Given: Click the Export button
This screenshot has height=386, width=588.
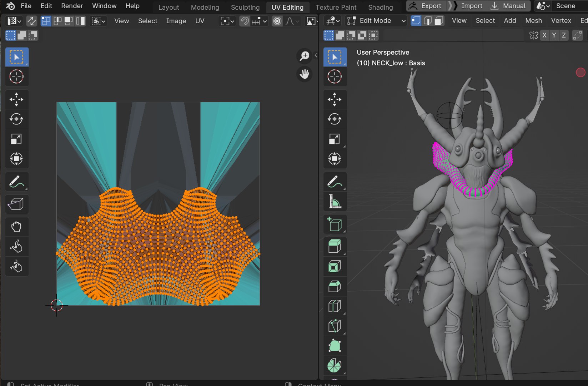Looking at the screenshot, I should tap(426, 6).
